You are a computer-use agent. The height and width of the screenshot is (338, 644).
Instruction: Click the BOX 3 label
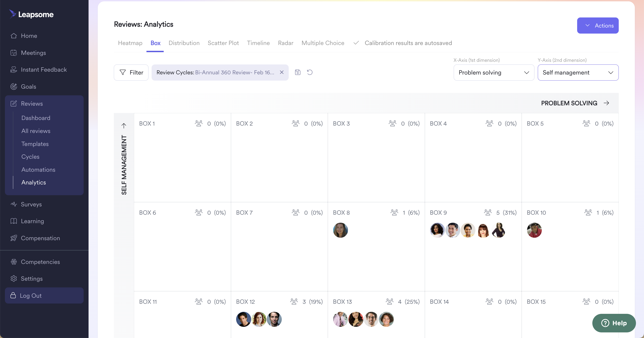(x=341, y=124)
